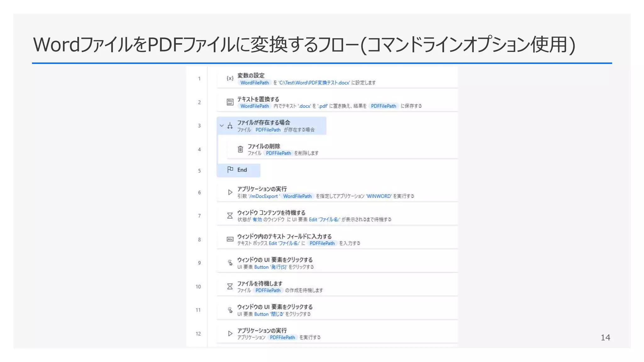The width and height of the screenshot is (644, 362).
Task: Click Edit 'ファイル名:' UI element in step 7
Action: (x=324, y=219)
